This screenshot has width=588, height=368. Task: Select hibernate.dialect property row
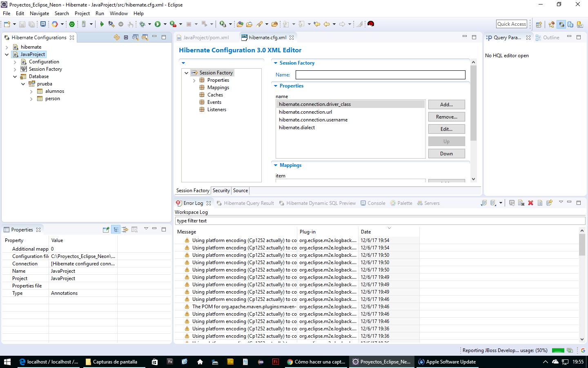(x=350, y=128)
